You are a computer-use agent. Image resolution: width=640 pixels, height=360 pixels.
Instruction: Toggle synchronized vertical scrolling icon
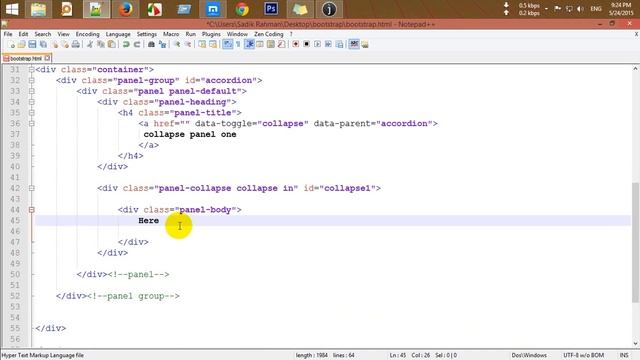pos(202,44)
